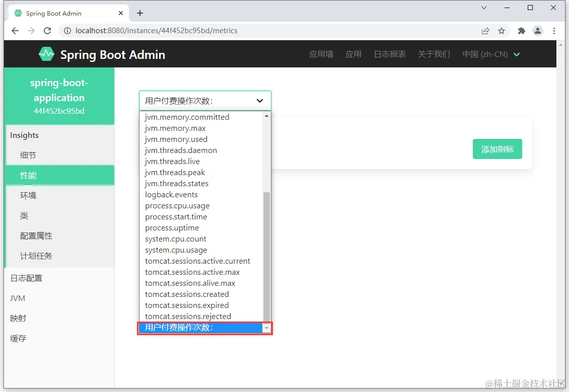Click the Spring Boot Admin logo icon
The image size is (569, 392).
tap(46, 54)
